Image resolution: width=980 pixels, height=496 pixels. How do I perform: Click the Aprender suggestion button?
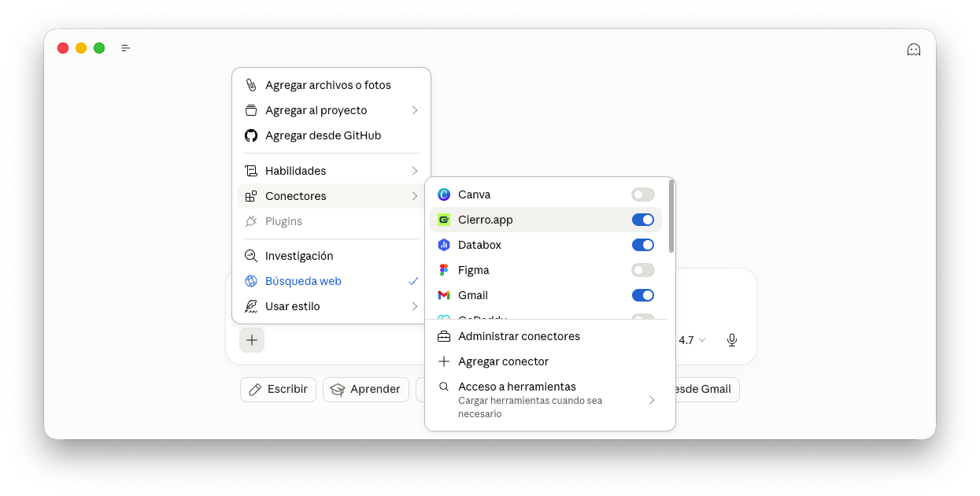pyautogui.click(x=365, y=389)
